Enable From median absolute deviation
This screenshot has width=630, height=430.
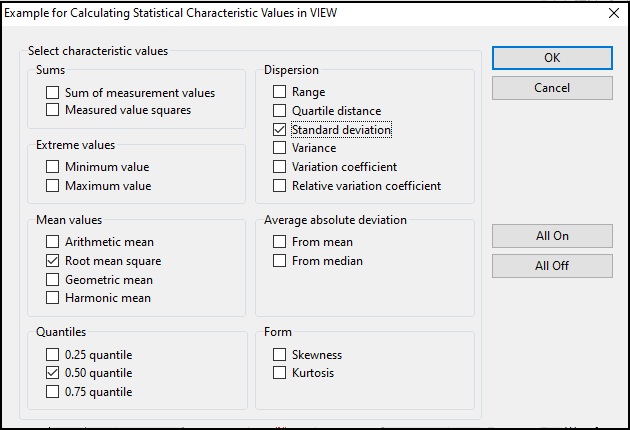click(280, 261)
